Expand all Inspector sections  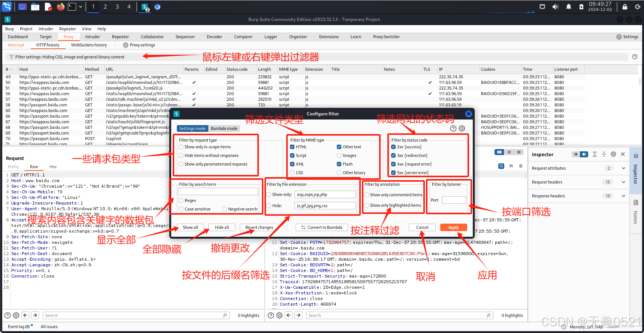click(595, 154)
